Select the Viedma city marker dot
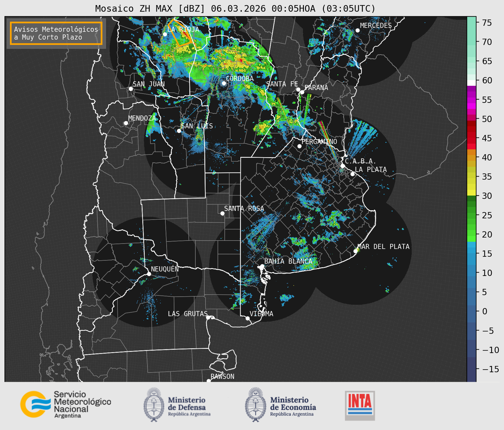 pos(247,318)
